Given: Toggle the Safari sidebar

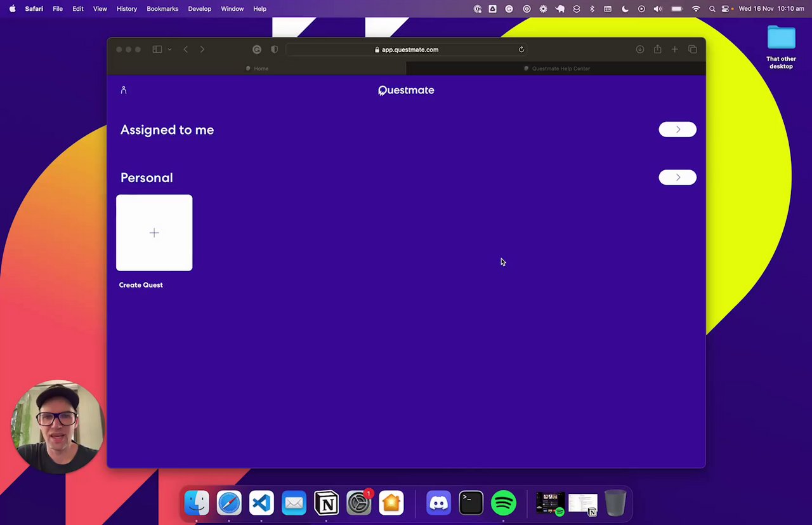Looking at the screenshot, I should 157,50.
